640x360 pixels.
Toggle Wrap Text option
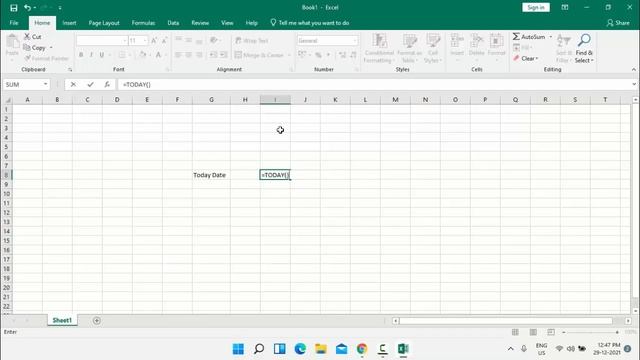252,40
